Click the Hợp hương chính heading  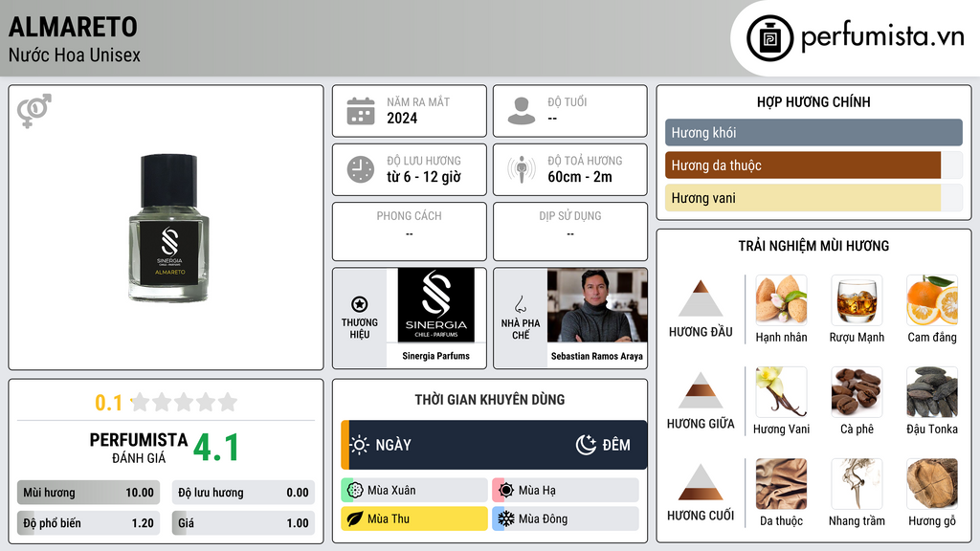point(813,101)
